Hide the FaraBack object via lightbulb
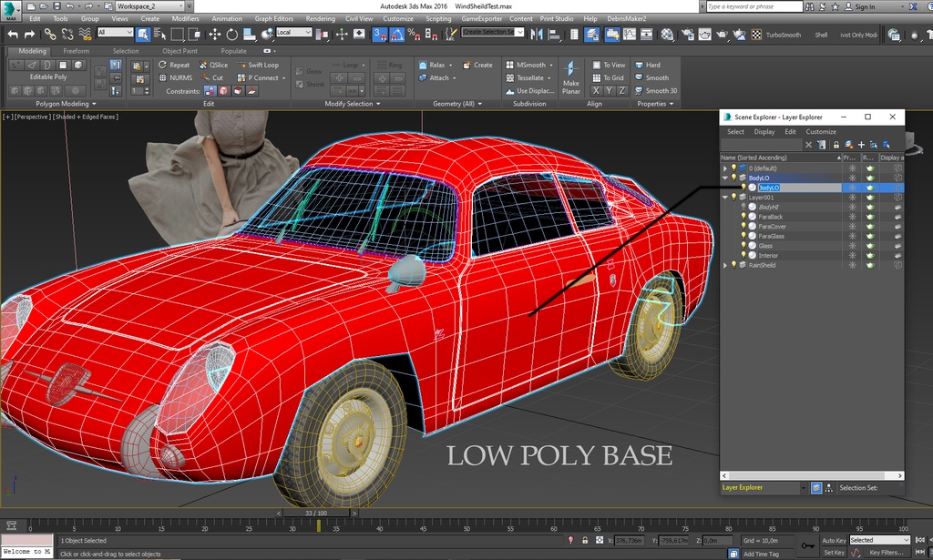Image resolution: width=933 pixels, height=560 pixels. (743, 217)
